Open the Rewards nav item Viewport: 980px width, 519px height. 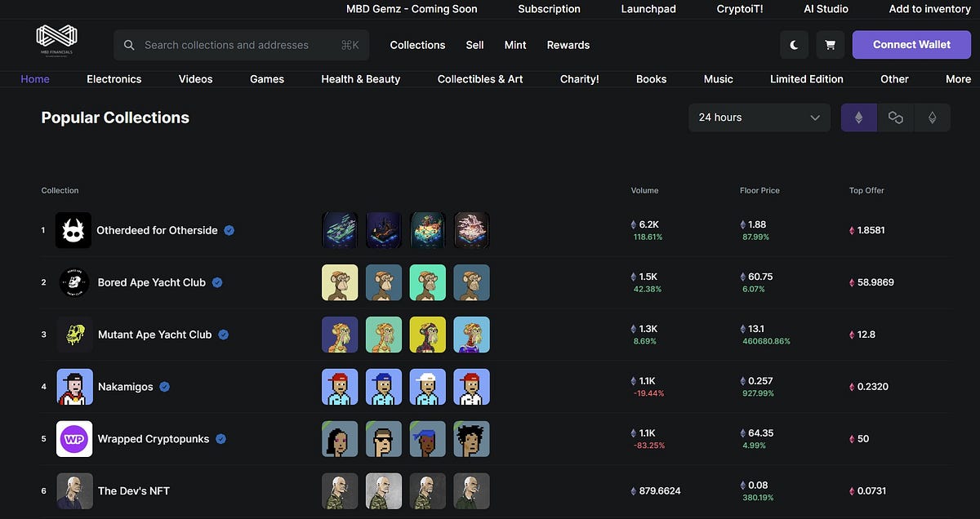point(568,45)
